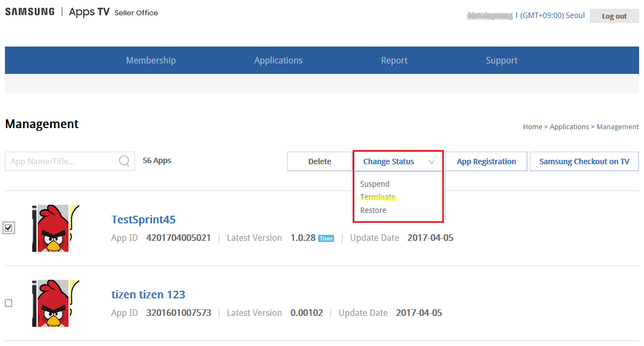Image resolution: width=644 pixels, height=346 pixels.
Task: Click the Apps TV Seller Office title
Action: coord(113,12)
